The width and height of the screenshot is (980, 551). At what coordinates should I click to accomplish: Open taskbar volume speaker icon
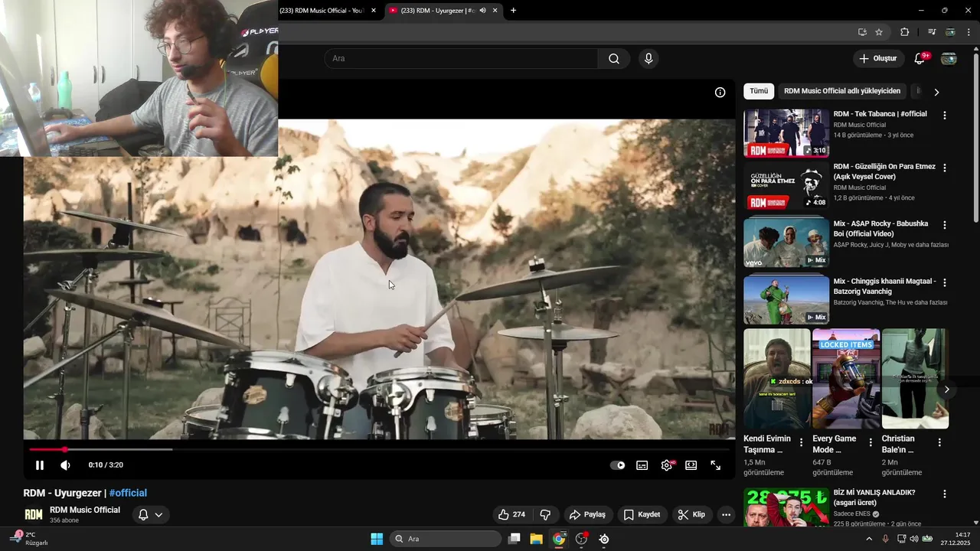913,539
